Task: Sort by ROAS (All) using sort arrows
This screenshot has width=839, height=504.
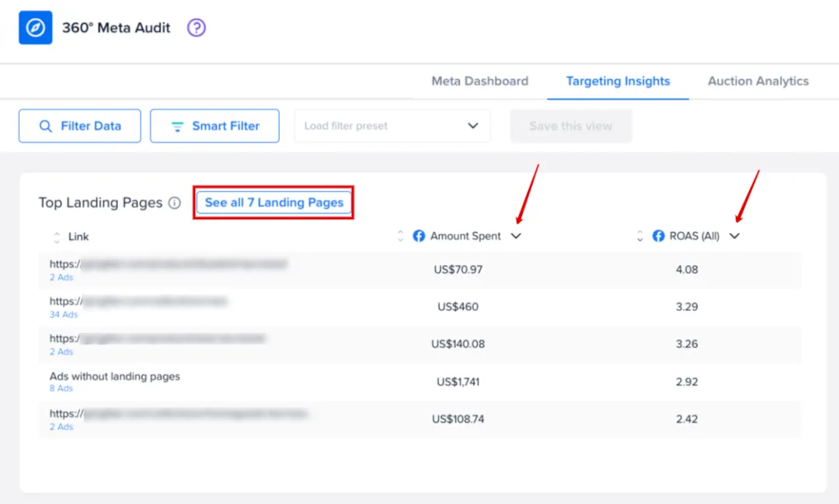Action: point(639,236)
